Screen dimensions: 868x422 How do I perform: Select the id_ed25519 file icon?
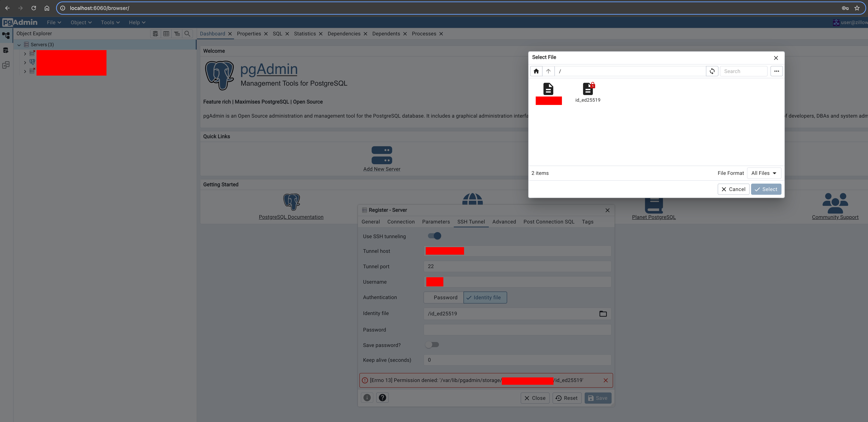(x=588, y=89)
